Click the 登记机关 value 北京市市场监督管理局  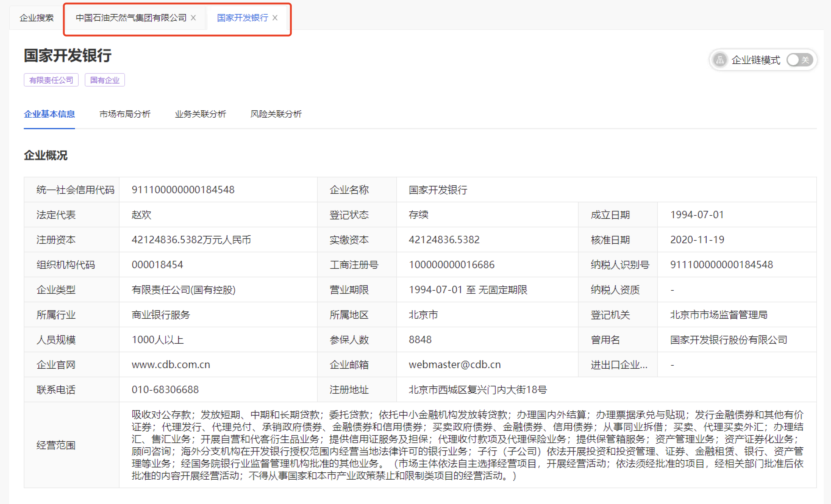(719, 314)
